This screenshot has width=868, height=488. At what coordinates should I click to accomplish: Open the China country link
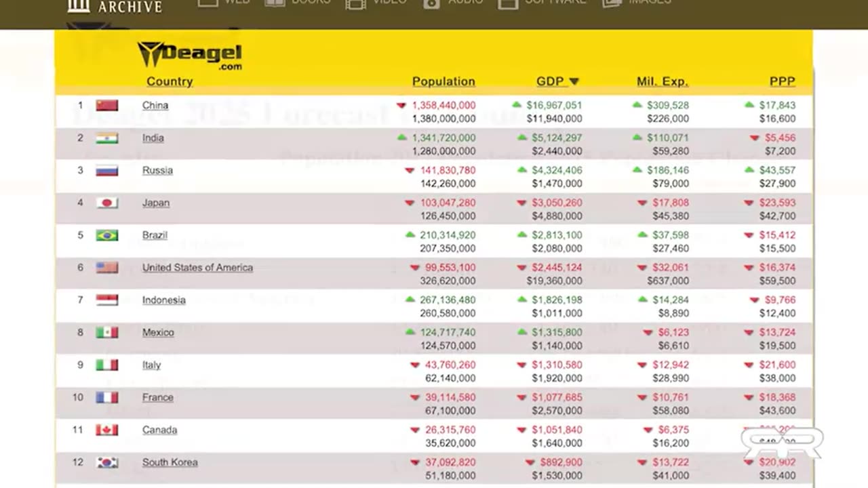[155, 105]
